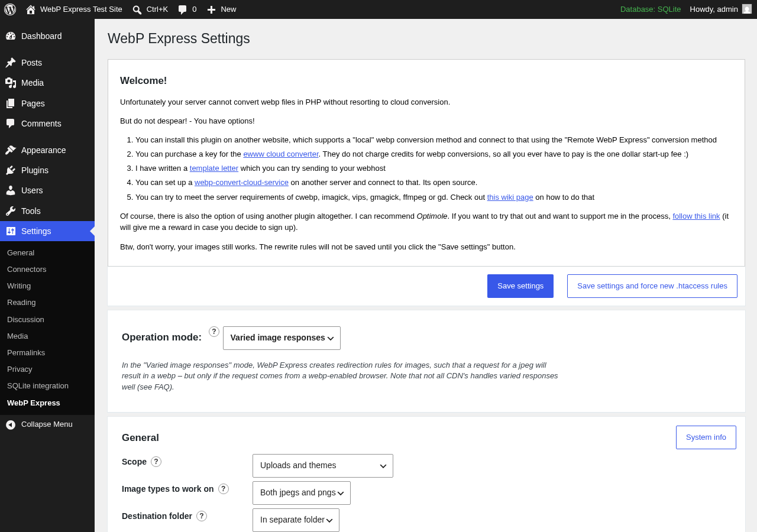This screenshot has height=532, width=757.
Task: Open the this wiki page link
Action: point(510,197)
